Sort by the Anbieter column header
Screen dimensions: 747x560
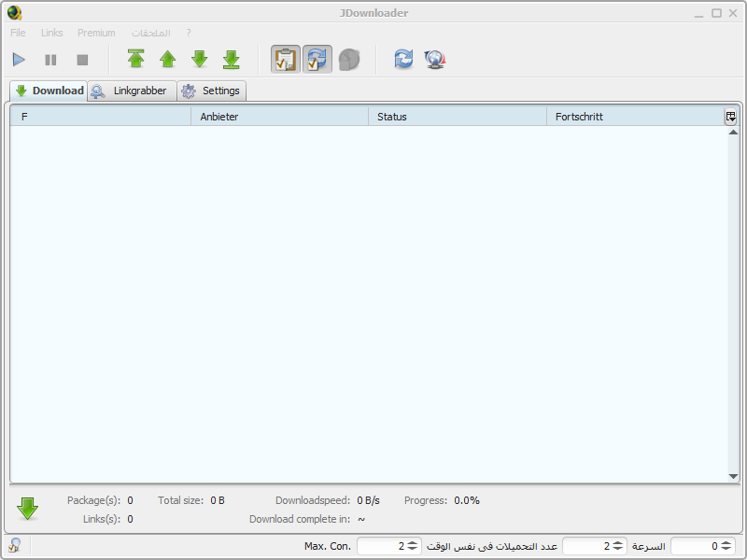pos(279,116)
